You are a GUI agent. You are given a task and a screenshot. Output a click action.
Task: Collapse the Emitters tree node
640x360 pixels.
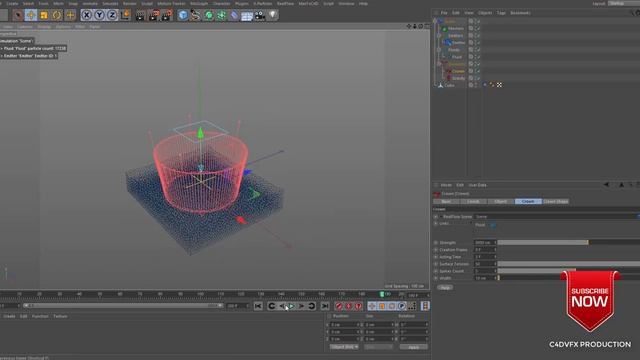(x=439, y=36)
